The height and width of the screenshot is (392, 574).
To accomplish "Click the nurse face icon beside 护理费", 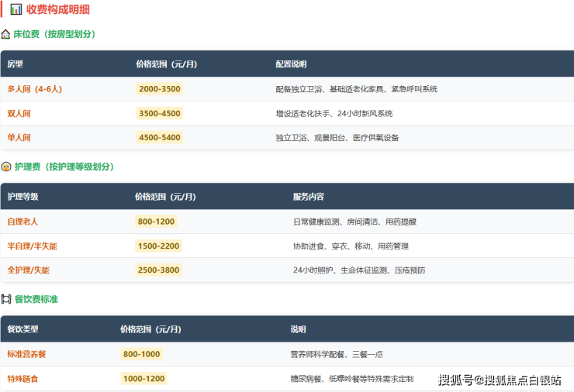I will pos(6,167).
